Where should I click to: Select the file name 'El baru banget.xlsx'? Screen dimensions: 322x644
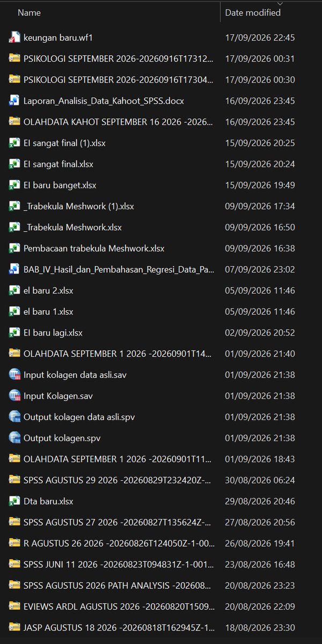coord(60,185)
